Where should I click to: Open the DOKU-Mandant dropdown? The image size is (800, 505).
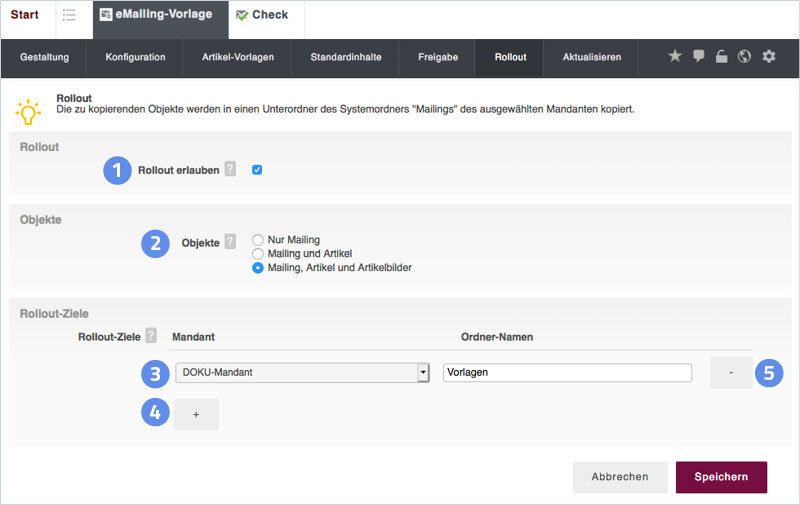click(x=301, y=373)
